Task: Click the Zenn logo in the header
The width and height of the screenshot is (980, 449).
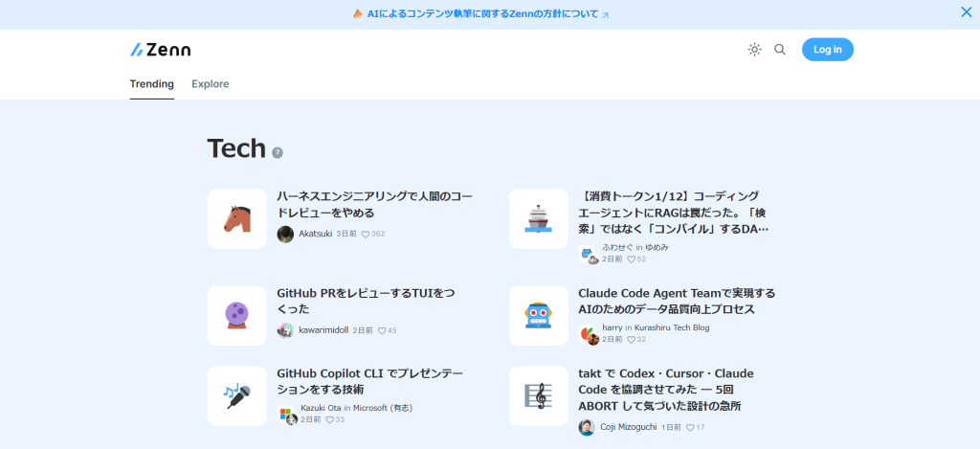Action: pos(161,50)
